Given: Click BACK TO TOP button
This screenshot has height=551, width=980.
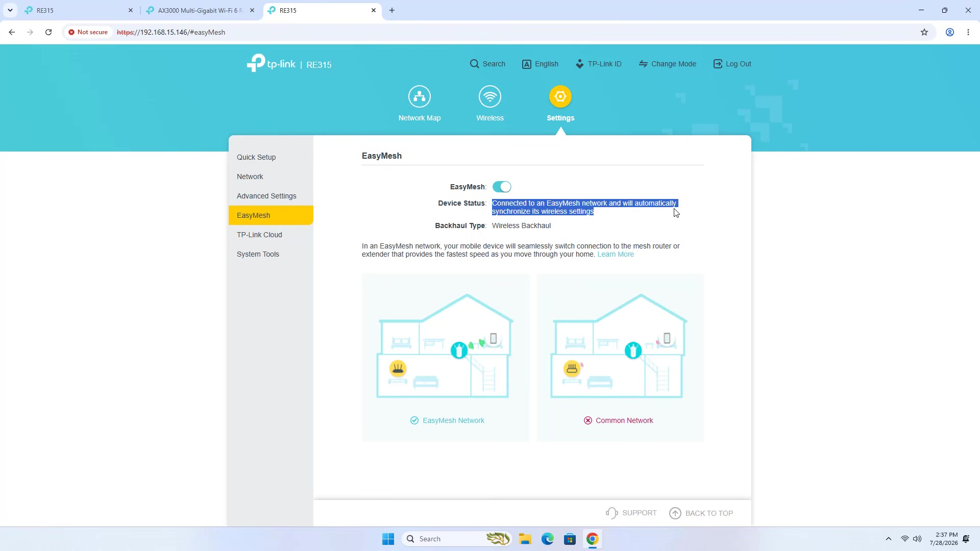Looking at the screenshot, I should pyautogui.click(x=701, y=513).
